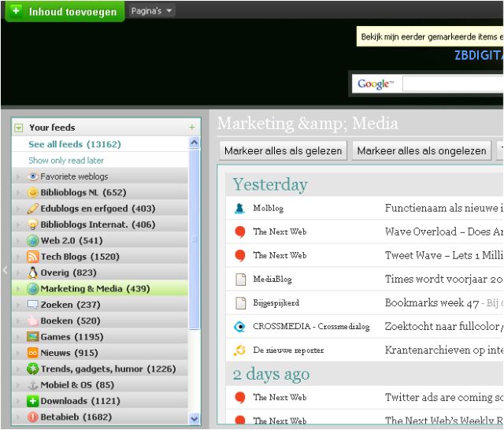Select Show only read later
This screenshot has height=430, width=504.
66,161
